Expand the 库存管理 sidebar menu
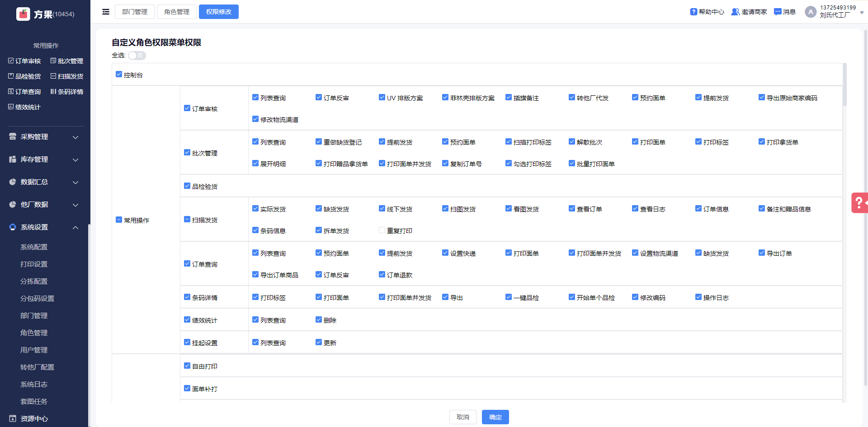The height and width of the screenshot is (427, 868). [44, 160]
